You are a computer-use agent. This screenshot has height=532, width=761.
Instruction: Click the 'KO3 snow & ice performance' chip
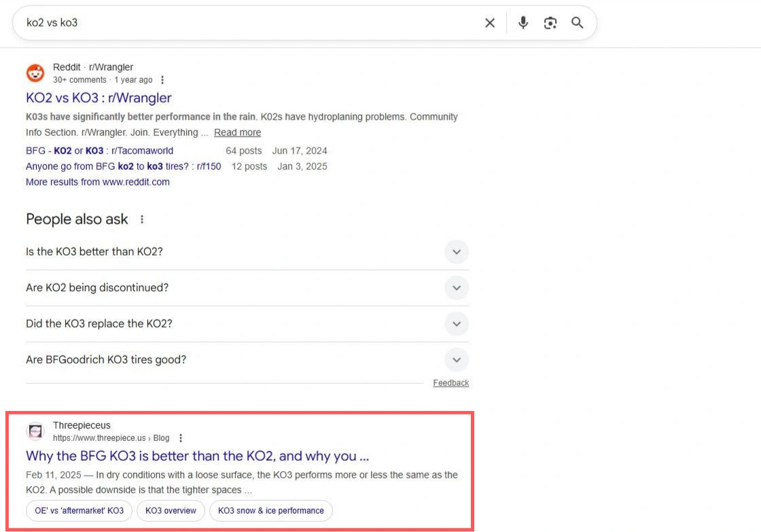pos(271,511)
